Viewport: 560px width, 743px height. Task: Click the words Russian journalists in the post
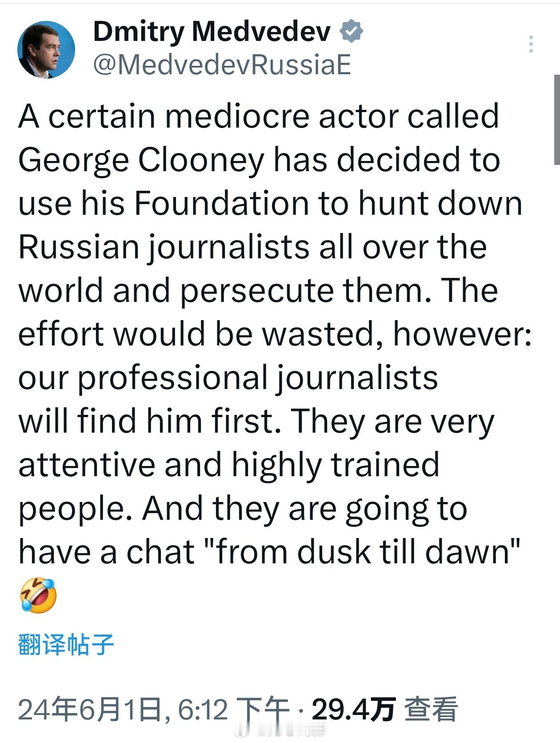pyautogui.click(x=164, y=247)
